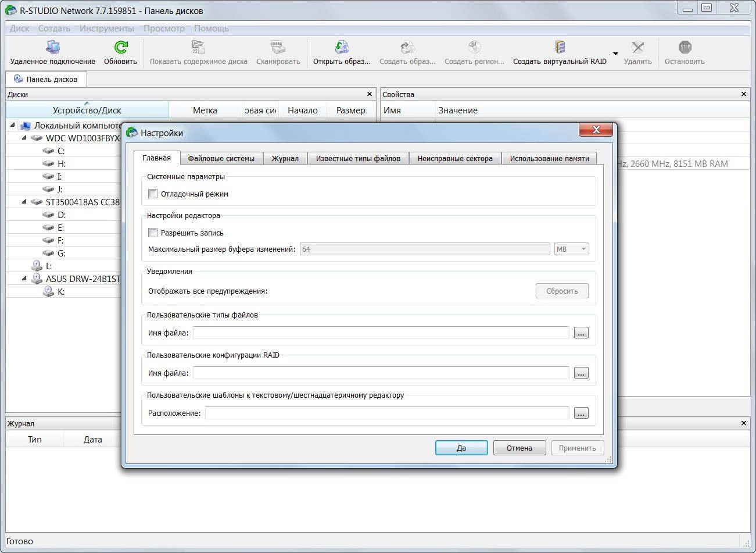Open Неисправные сектора tab

[455, 158]
